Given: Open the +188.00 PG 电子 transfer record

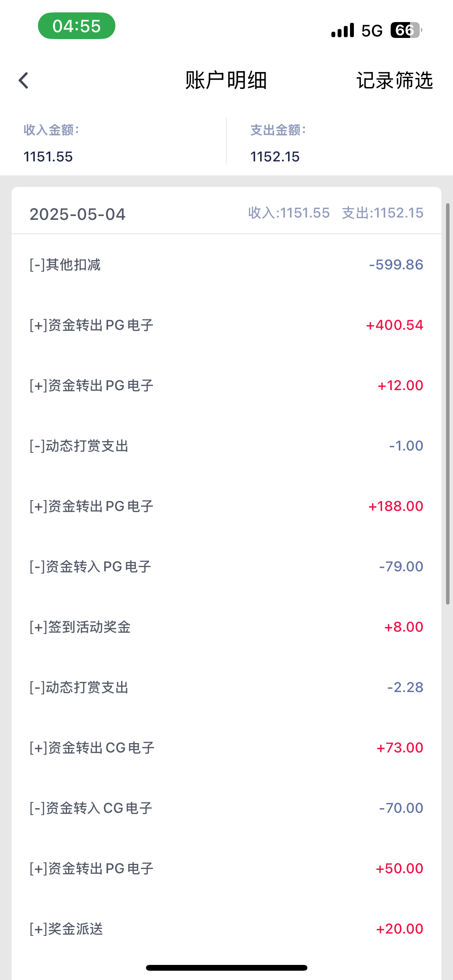Looking at the screenshot, I should (226, 506).
